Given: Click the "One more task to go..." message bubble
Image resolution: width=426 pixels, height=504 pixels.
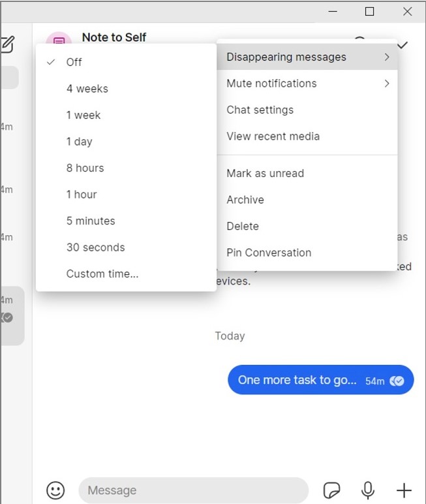Looking at the screenshot, I should pos(297,380).
